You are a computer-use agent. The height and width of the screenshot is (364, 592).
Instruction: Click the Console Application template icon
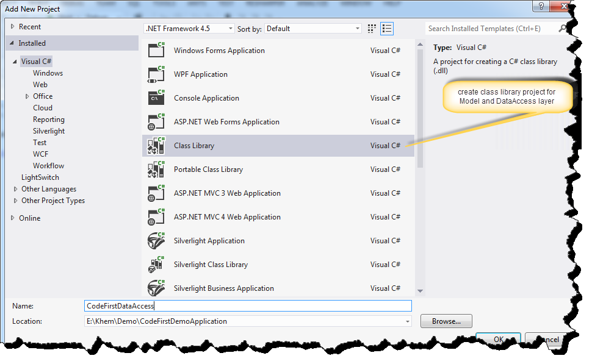(x=156, y=98)
